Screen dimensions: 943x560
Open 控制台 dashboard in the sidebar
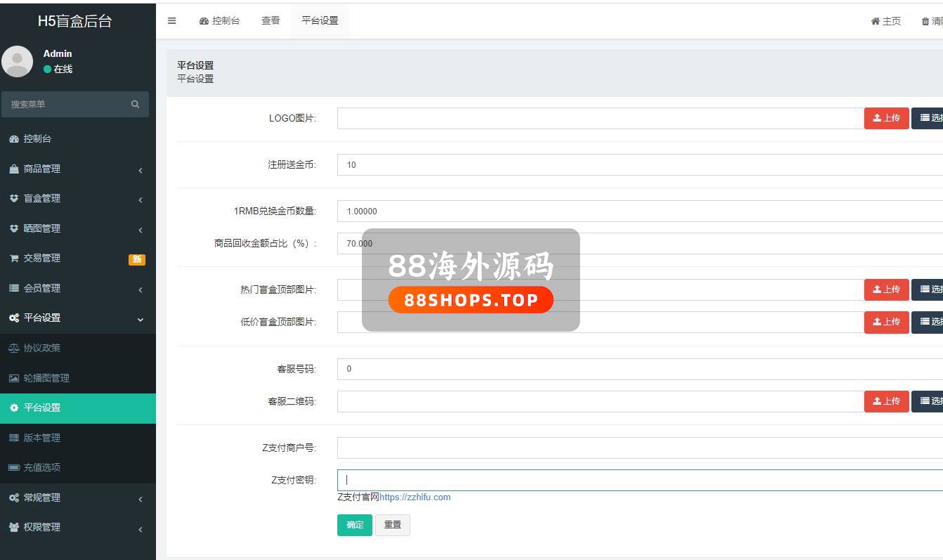point(37,139)
